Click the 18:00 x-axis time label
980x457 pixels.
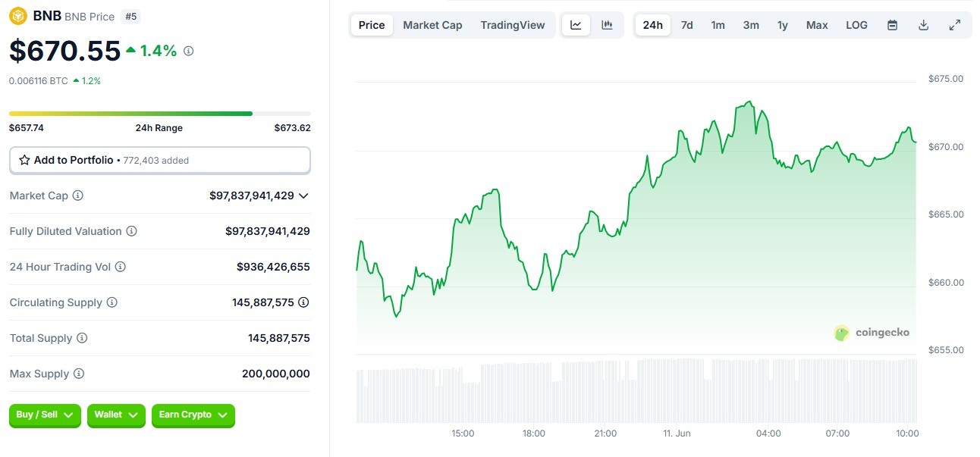533,434
